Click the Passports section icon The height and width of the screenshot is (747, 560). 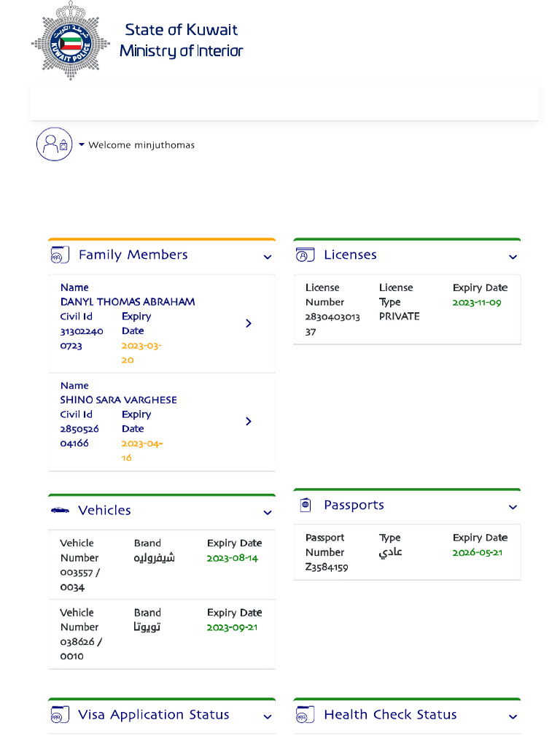click(x=305, y=505)
